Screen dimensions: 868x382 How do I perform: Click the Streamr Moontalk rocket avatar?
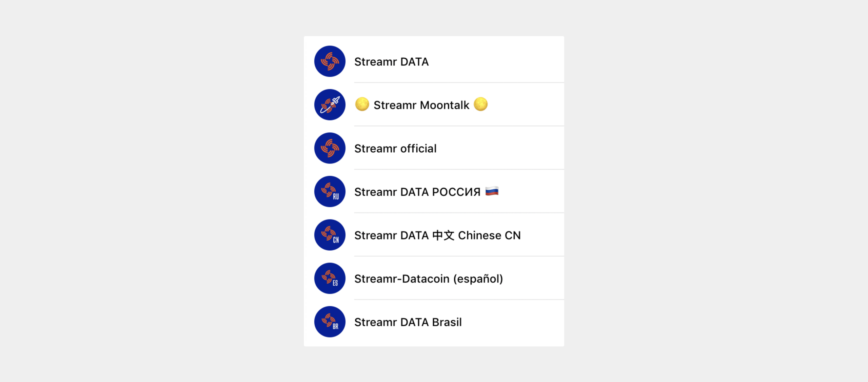(x=330, y=105)
